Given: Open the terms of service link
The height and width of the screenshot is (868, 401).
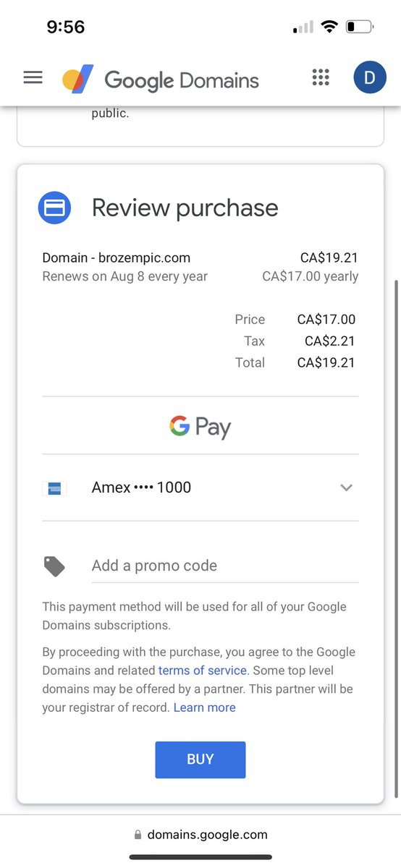Looking at the screenshot, I should coord(203,671).
